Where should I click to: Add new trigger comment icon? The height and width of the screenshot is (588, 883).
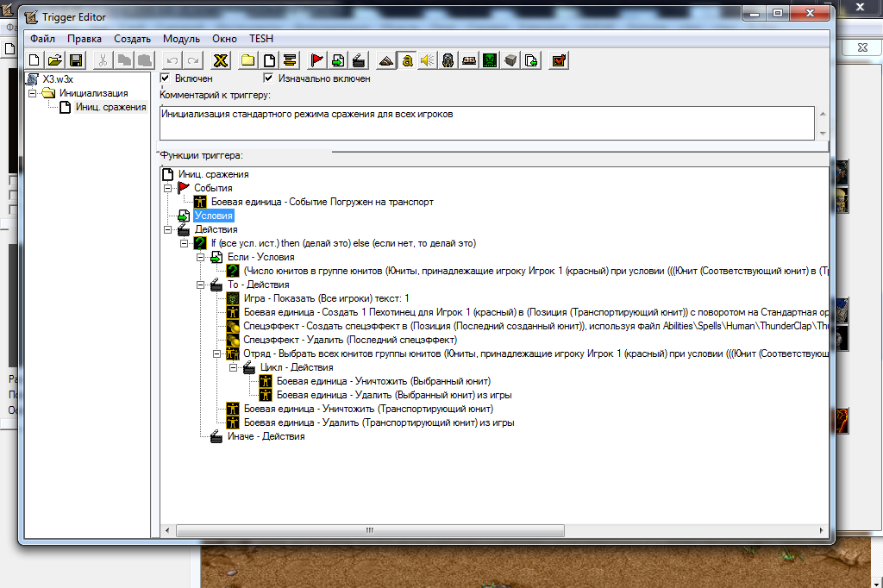pyautogui.click(x=290, y=60)
